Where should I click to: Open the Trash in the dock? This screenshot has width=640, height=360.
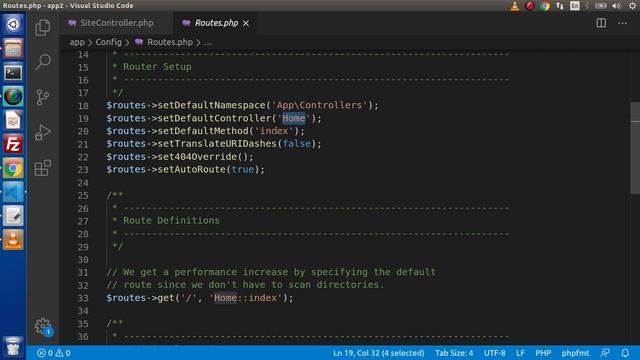(13, 346)
